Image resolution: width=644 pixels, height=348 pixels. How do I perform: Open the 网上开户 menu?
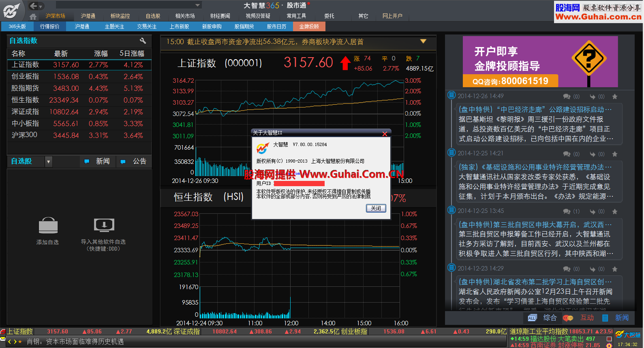coord(392,16)
